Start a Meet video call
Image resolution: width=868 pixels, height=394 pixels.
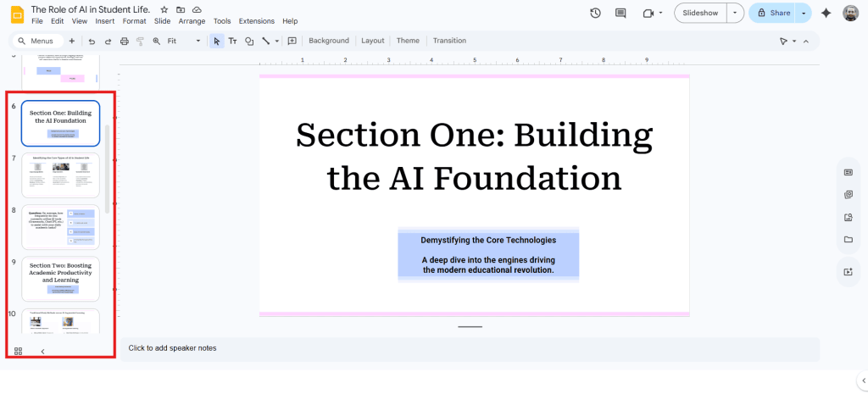click(x=648, y=13)
